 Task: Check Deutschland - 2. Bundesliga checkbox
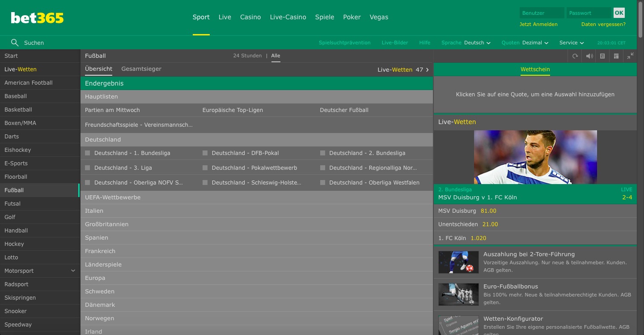[322, 153]
